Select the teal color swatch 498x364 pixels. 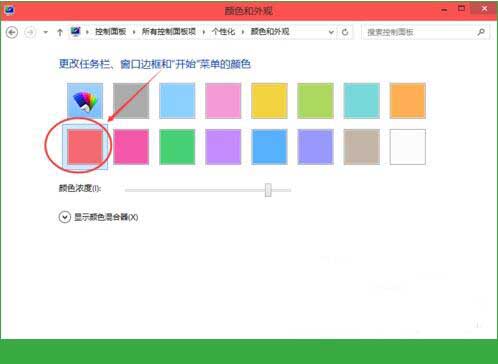click(361, 101)
